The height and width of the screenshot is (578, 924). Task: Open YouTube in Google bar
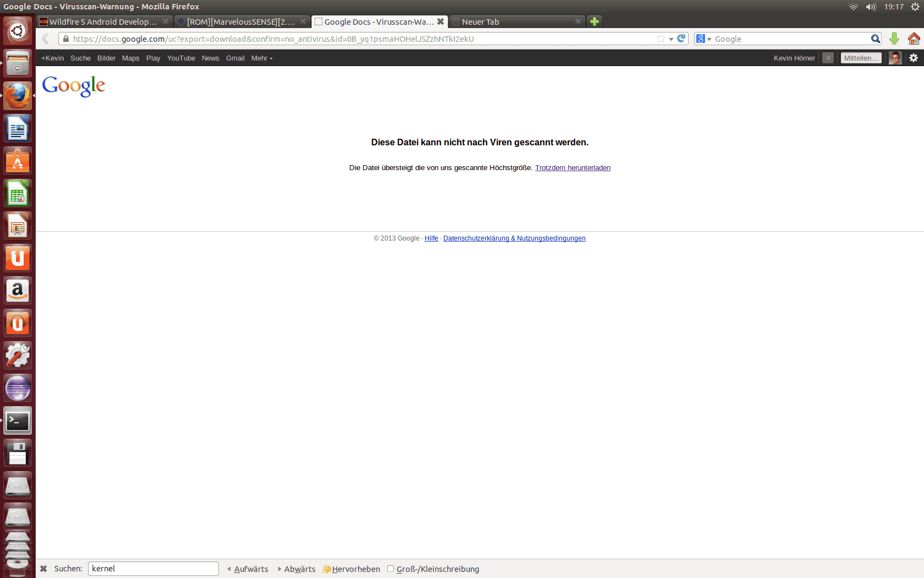click(181, 58)
